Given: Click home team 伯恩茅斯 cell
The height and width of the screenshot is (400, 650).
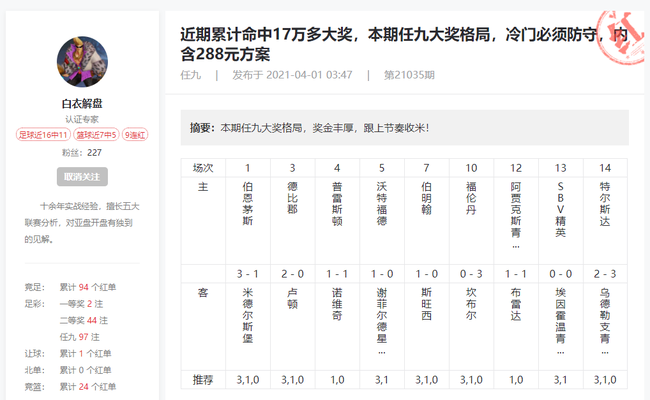Looking at the screenshot, I should [248, 207].
